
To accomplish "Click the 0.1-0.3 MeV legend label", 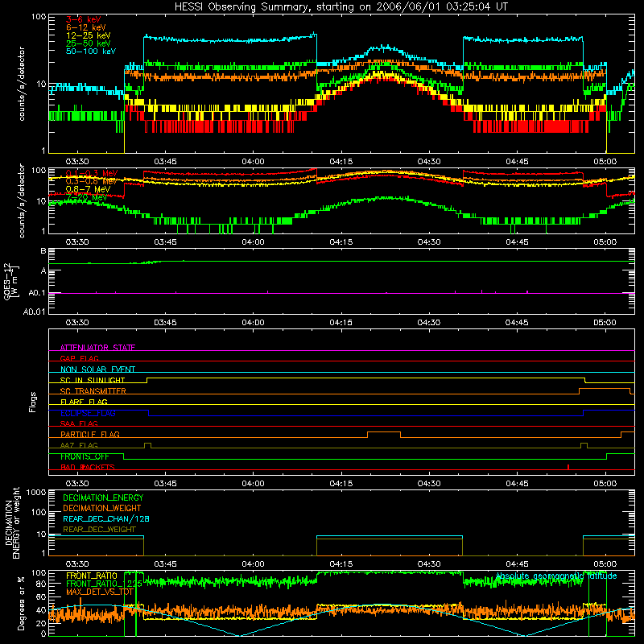I will [x=92, y=173].
